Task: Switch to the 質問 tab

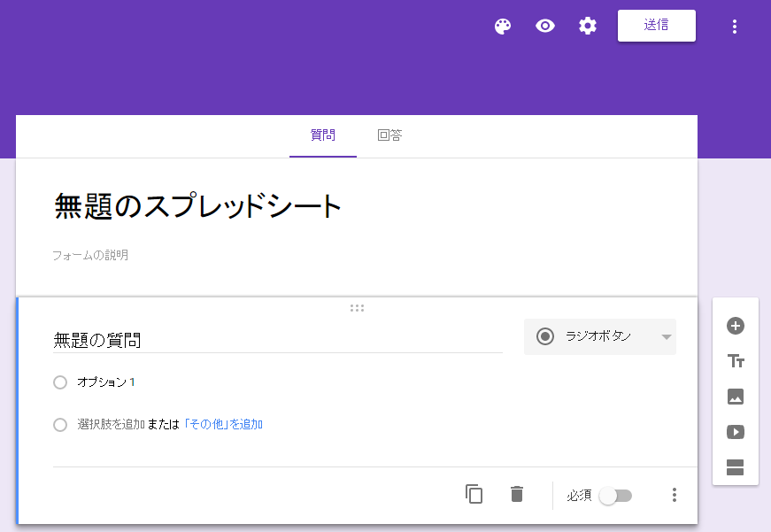Action: tap(323, 135)
